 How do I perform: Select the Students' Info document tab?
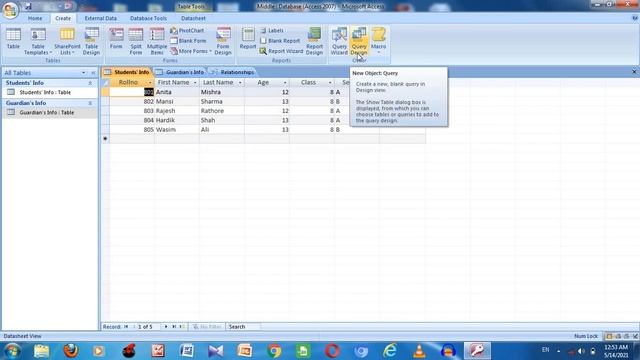127,72
